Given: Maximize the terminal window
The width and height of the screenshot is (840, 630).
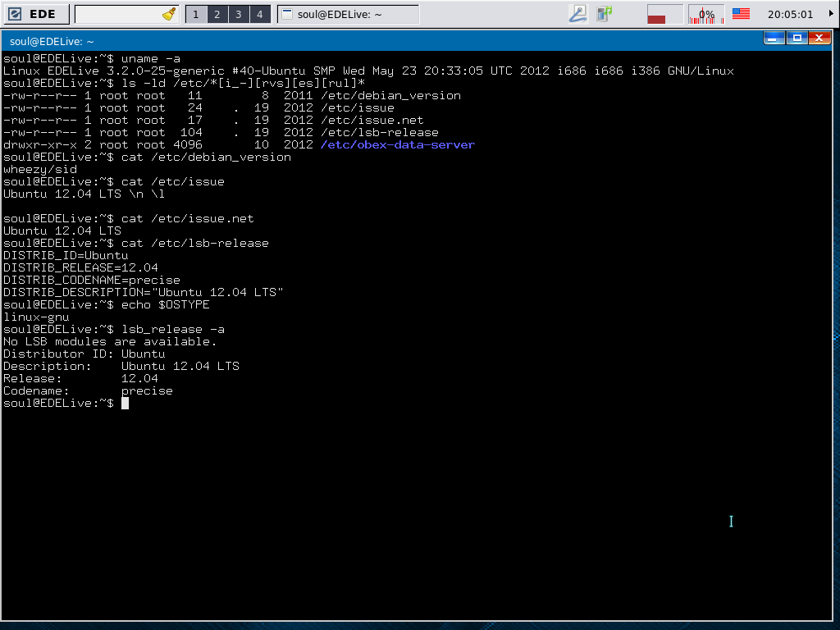Looking at the screenshot, I should coord(797,38).
